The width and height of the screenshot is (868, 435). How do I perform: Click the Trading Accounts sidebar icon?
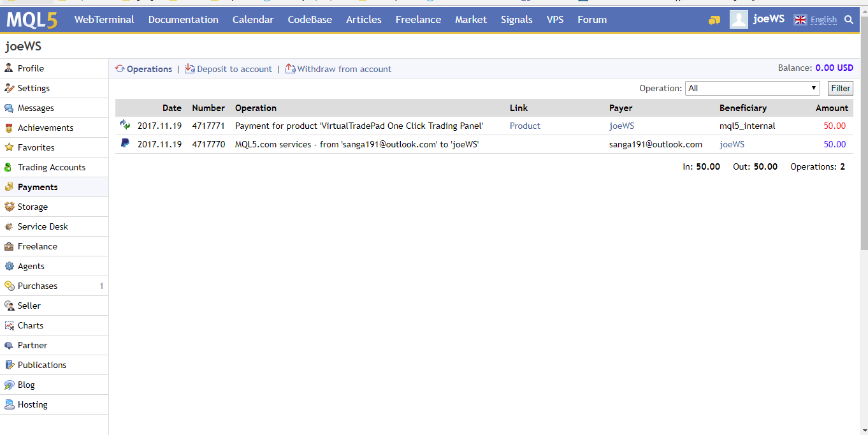(9, 167)
